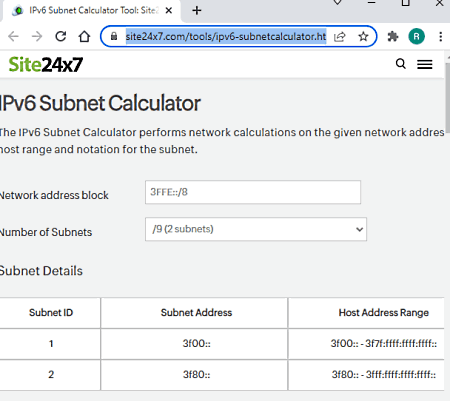The width and height of the screenshot is (450, 401).
Task: Open the Extensions puzzle icon
Action: point(393,36)
